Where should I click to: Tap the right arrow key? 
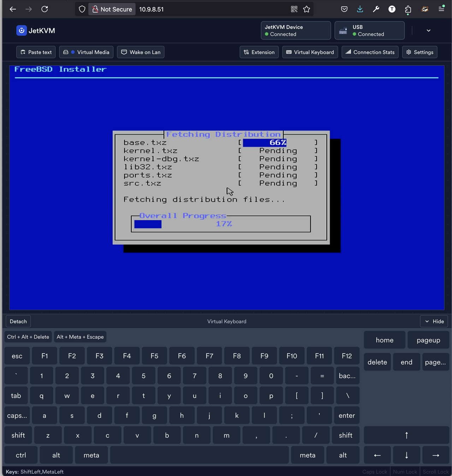(x=436, y=455)
